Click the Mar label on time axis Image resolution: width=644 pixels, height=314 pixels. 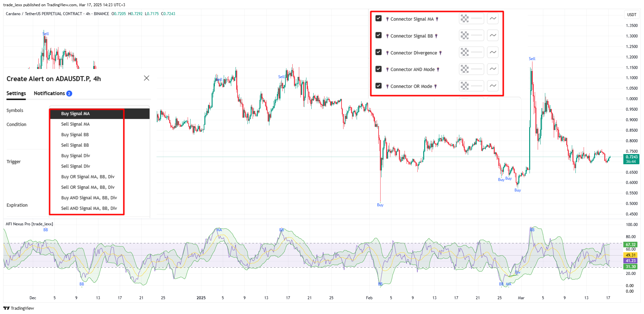click(x=521, y=298)
